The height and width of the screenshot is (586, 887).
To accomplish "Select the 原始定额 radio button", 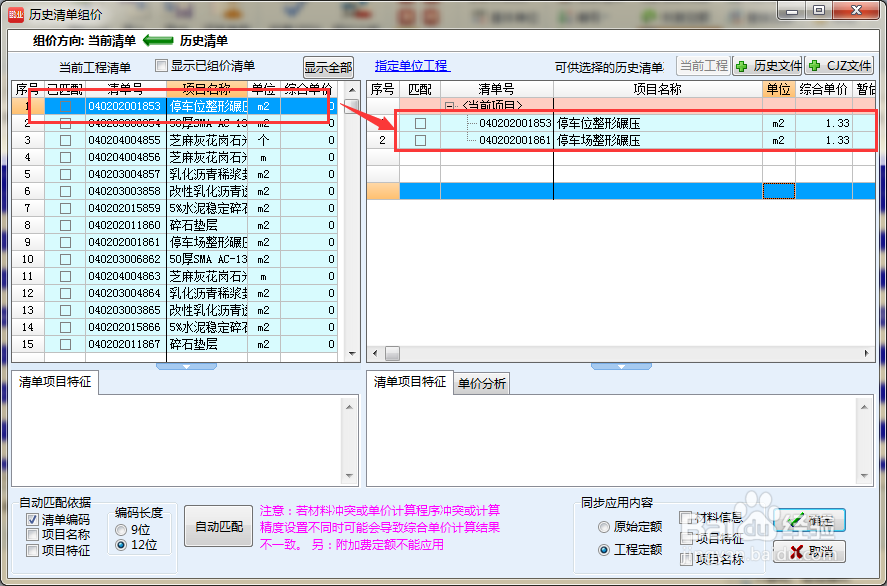I will coord(602,528).
